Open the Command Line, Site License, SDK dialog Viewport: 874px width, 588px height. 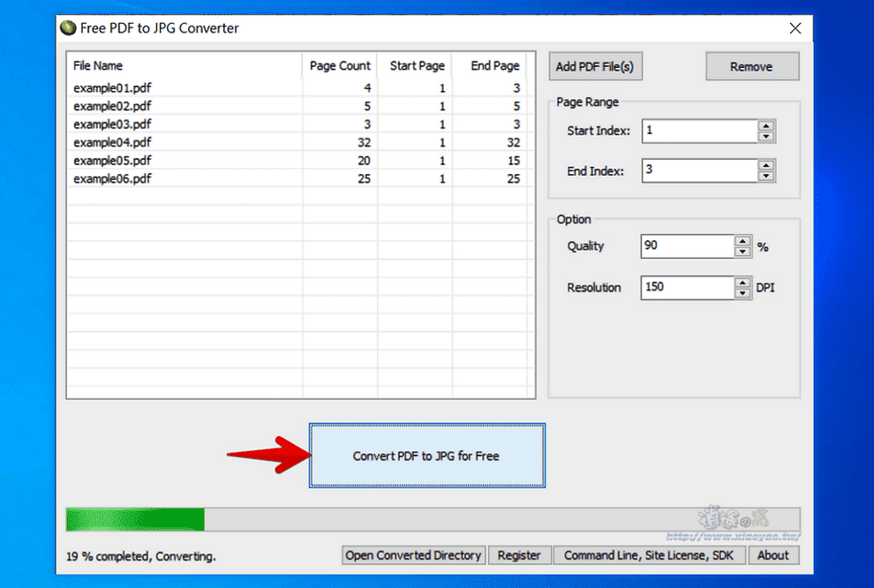point(650,555)
